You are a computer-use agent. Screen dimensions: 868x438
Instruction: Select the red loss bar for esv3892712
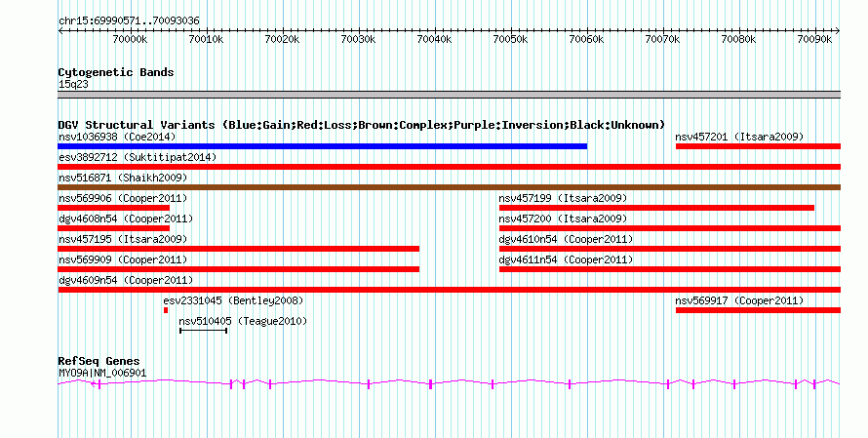[x=449, y=167]
